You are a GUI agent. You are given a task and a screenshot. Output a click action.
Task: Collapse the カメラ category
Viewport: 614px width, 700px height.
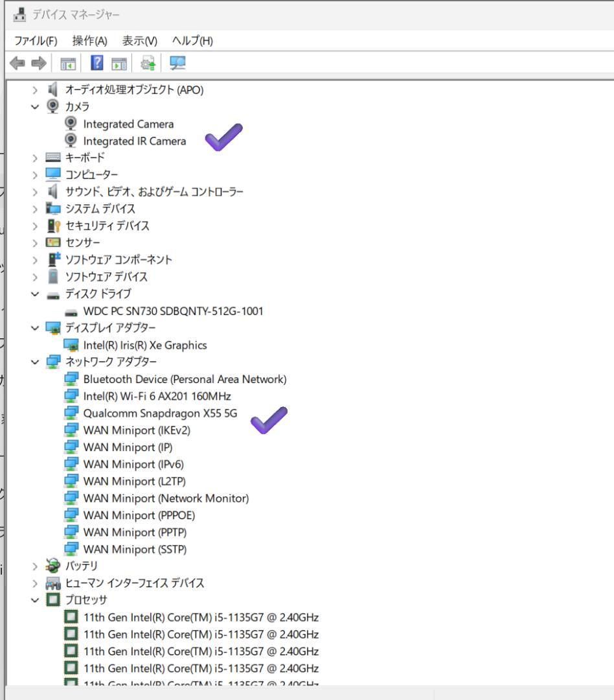coord(35,107)
